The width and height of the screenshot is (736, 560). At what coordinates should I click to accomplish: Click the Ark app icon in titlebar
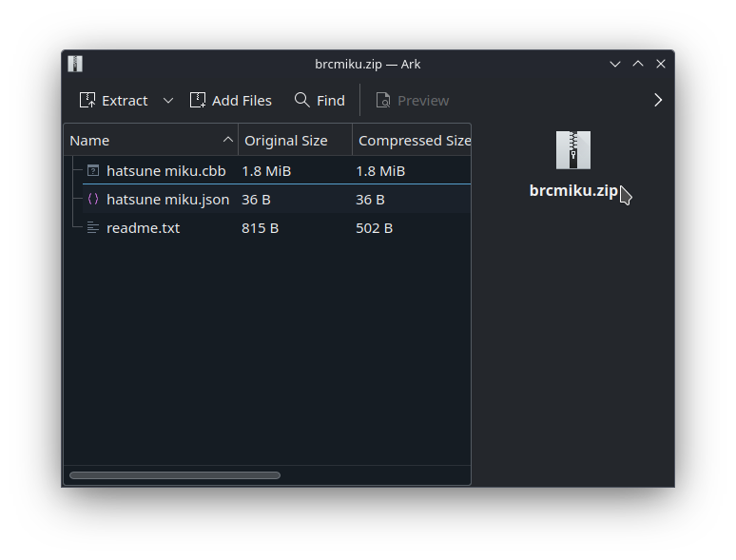tap(75, 64)
